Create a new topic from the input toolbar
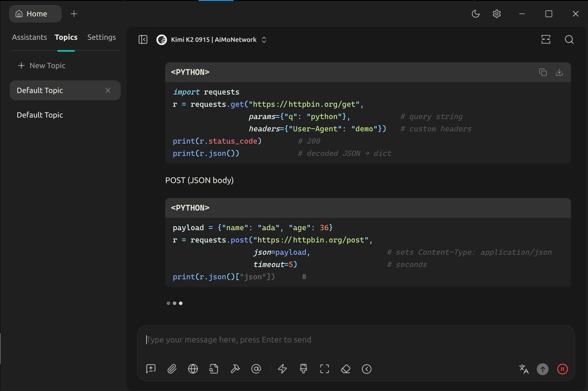The image size is (588, 391). [151, 369]
